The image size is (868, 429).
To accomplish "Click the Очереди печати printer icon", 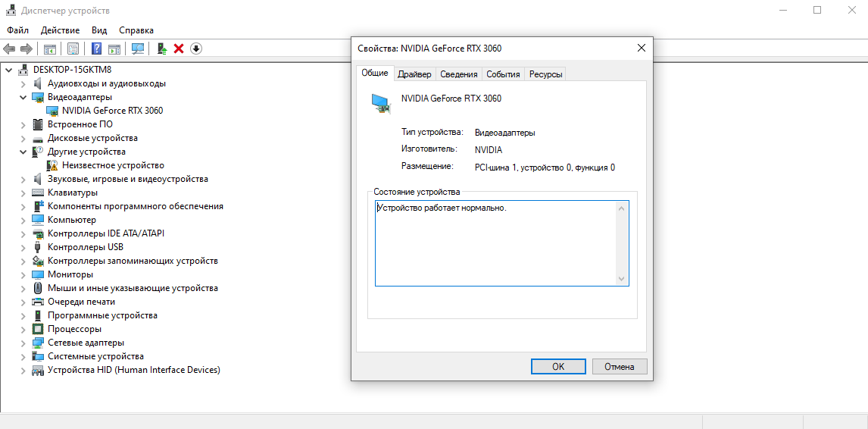I will point(38,302).
